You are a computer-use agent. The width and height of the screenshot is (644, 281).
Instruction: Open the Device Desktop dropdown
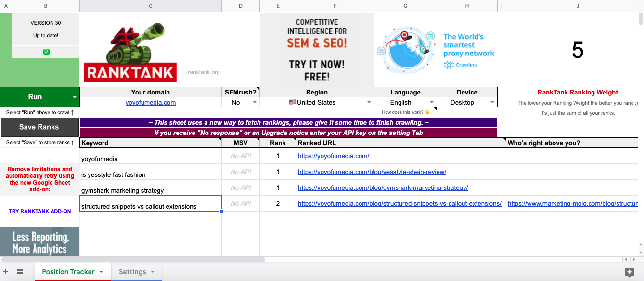492,103
